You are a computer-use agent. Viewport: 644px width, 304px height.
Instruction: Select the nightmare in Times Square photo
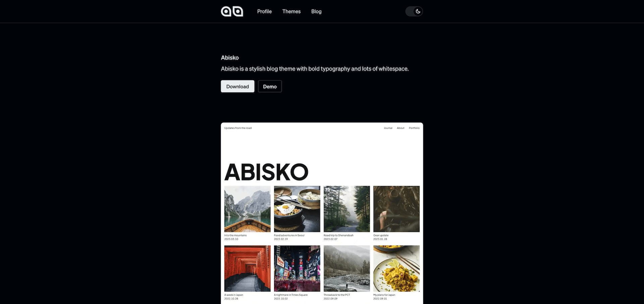297,268
